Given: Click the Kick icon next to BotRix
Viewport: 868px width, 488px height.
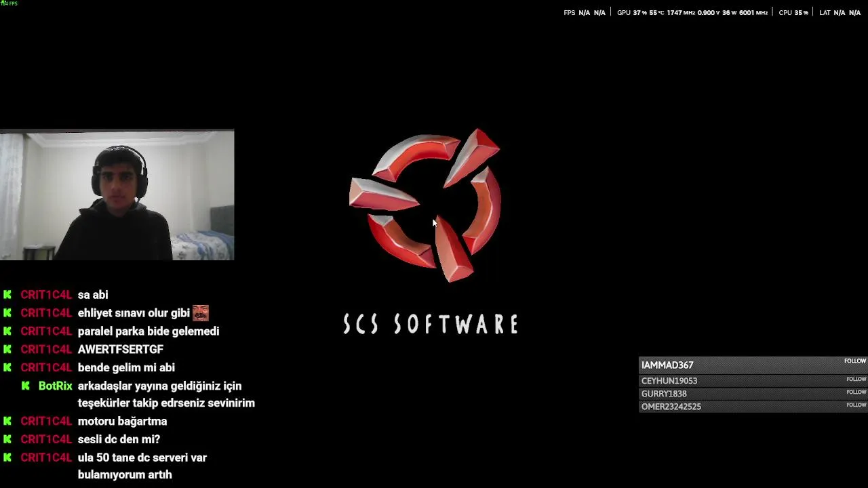Looking at the screenshot, I should click(x=26, y=386).
